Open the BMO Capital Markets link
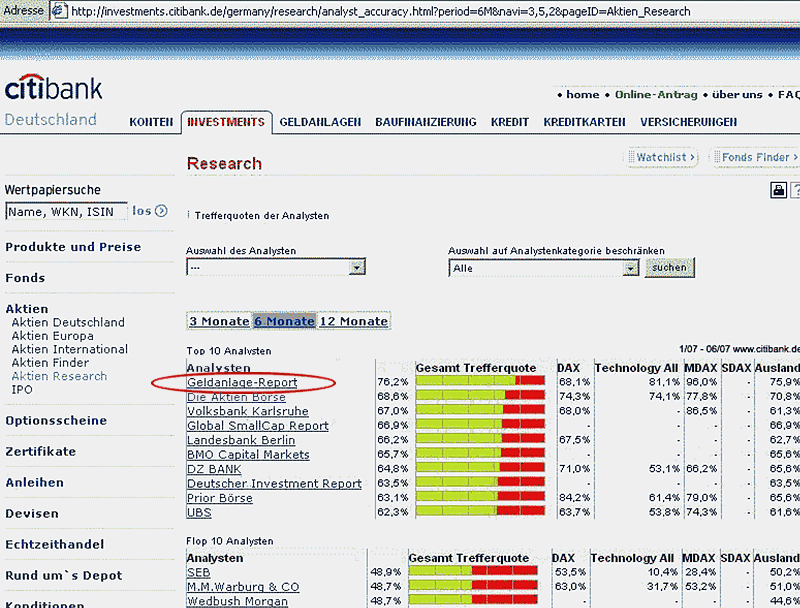The height and width of the screenshot is (608, 800). [248, 454]
